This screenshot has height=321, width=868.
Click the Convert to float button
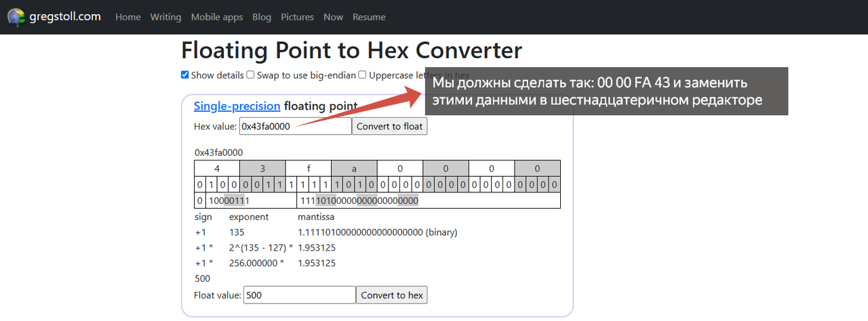pyautogui.click(x=389, y=126)
